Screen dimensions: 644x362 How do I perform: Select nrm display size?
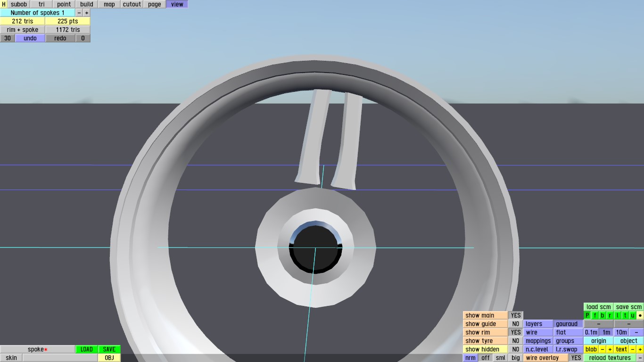(471, 358)
